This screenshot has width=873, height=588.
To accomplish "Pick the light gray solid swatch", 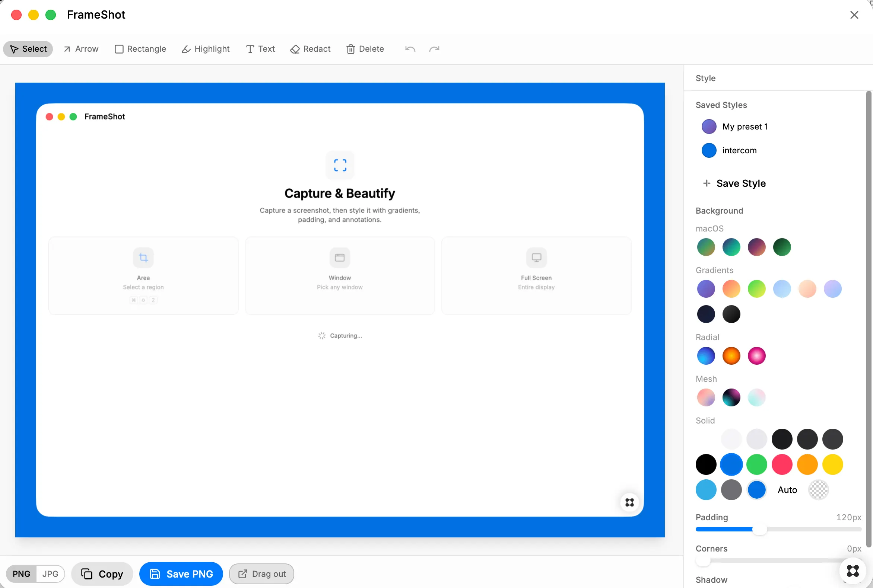I will click(757, 439).
